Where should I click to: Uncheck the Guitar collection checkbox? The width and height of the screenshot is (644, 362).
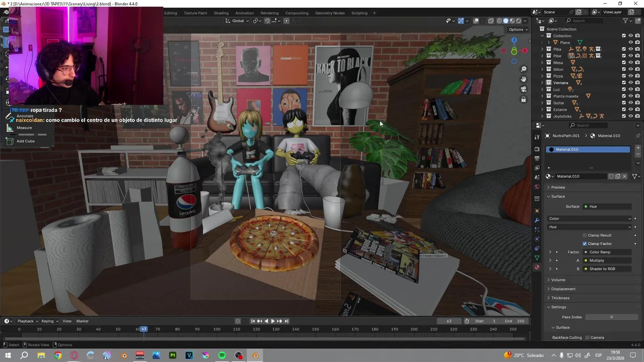(x=624, y=103)
